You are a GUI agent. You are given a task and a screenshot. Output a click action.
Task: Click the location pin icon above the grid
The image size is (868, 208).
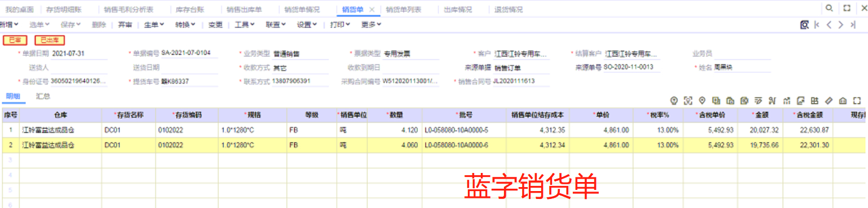pyautogui.click(x=702, y=101)
